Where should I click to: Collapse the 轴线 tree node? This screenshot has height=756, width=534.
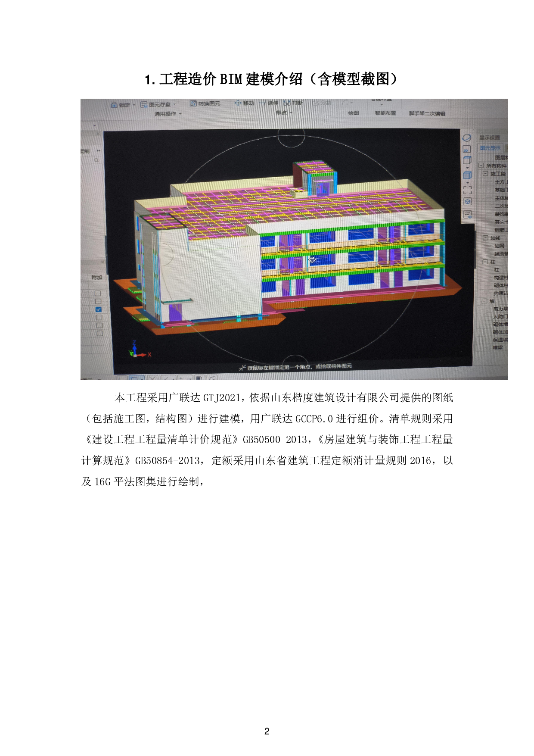[x=485, y=238]
